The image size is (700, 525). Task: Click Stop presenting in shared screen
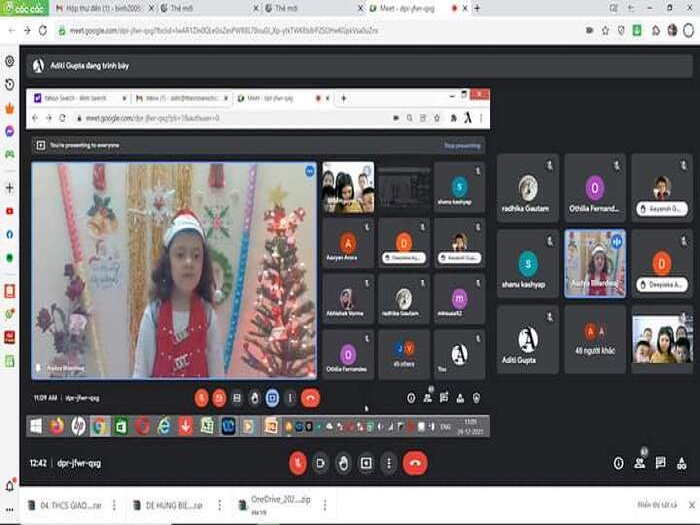point(462,146)
